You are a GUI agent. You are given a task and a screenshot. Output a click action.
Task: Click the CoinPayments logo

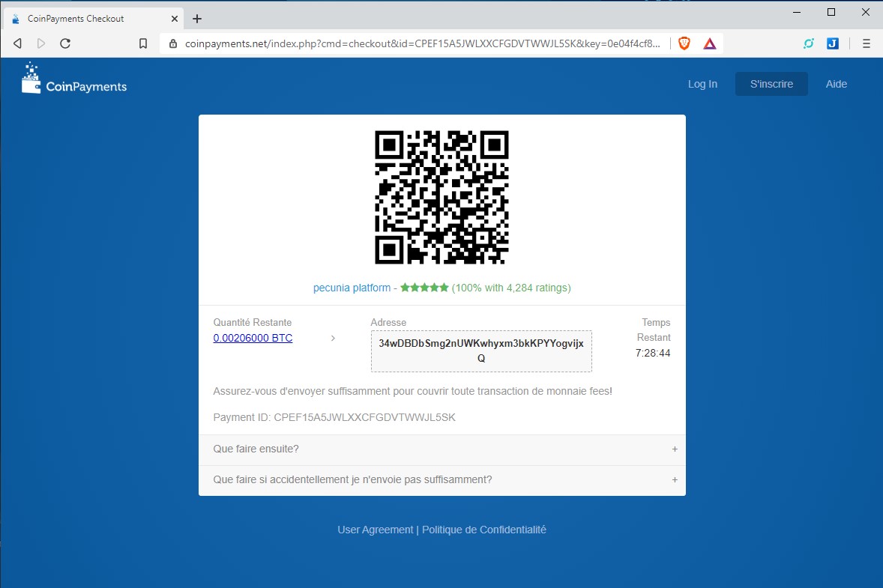73,78
